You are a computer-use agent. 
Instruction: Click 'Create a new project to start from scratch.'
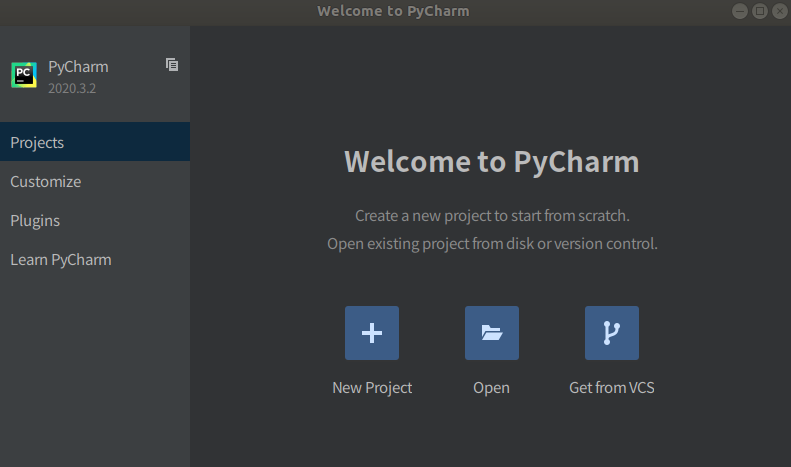pyautogui.click(x=492, y=216)
